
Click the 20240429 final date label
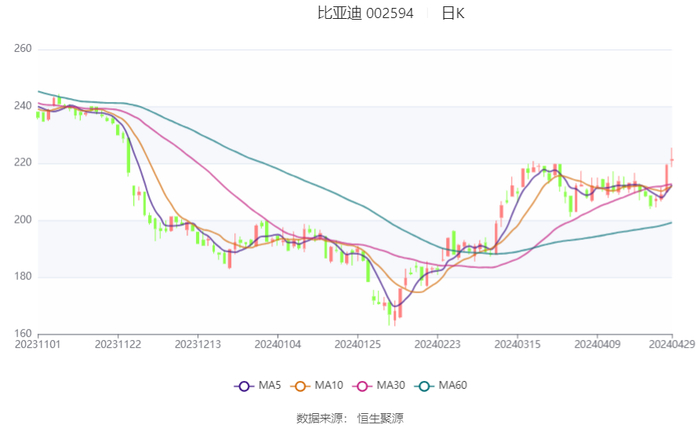(671, 343)
